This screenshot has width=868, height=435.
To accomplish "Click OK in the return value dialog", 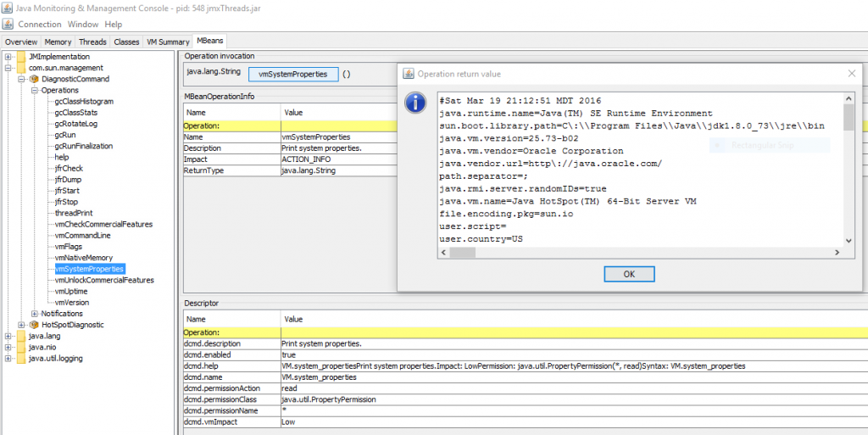I will (x=630, y=274).
